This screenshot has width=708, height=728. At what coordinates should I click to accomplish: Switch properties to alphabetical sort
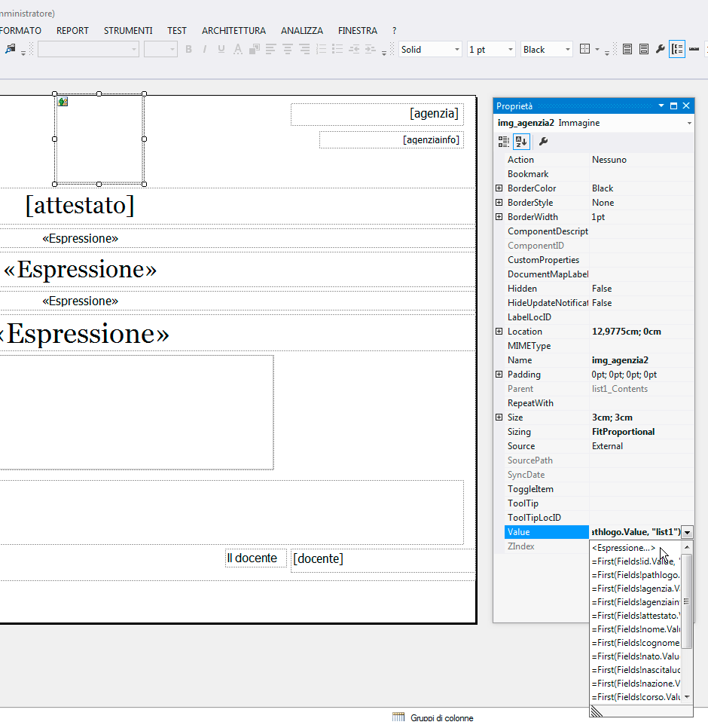click(521, 142)
